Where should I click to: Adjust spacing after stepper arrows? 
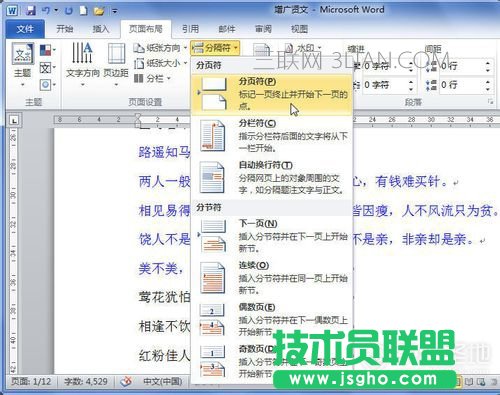click(x=488, y=85)
